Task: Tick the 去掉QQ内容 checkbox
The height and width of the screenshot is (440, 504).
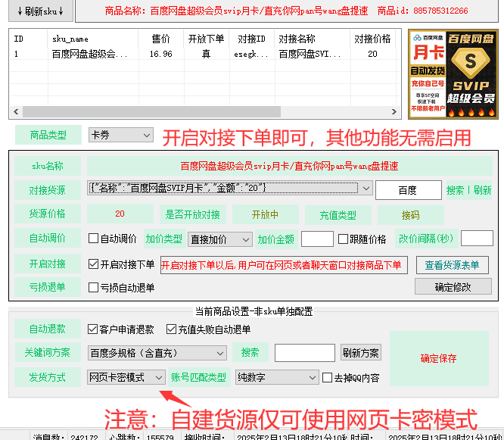Action: point(327,378)
